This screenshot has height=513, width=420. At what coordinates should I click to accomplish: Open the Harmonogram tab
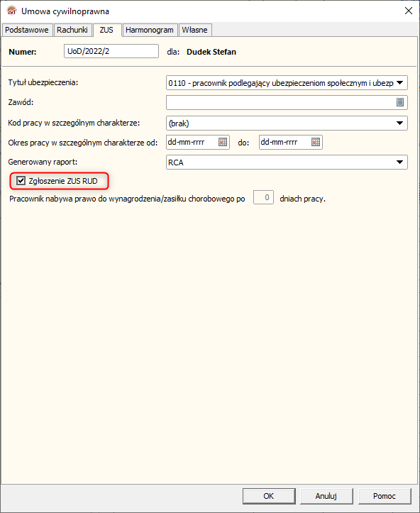pyautogui.click(x=150, y=30)
